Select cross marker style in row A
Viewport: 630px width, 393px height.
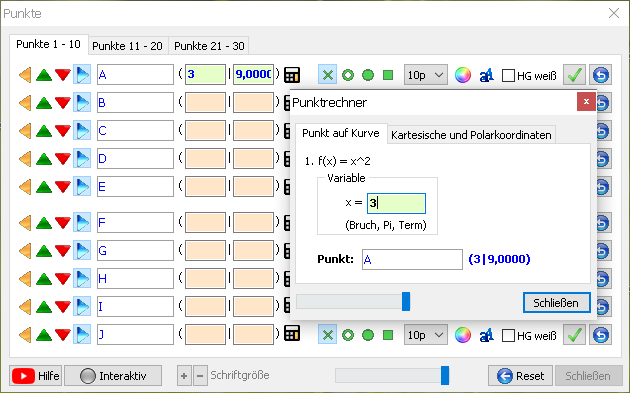coord(327,75)
